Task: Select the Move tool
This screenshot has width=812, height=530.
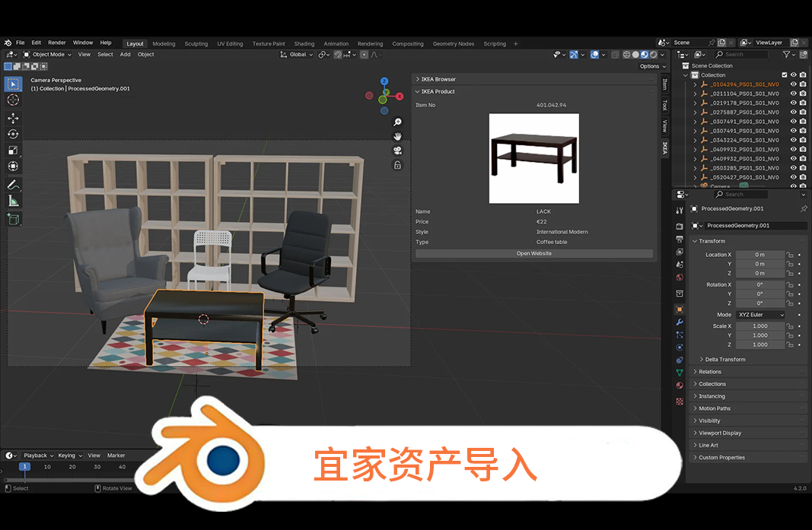Action: (14, 118)
